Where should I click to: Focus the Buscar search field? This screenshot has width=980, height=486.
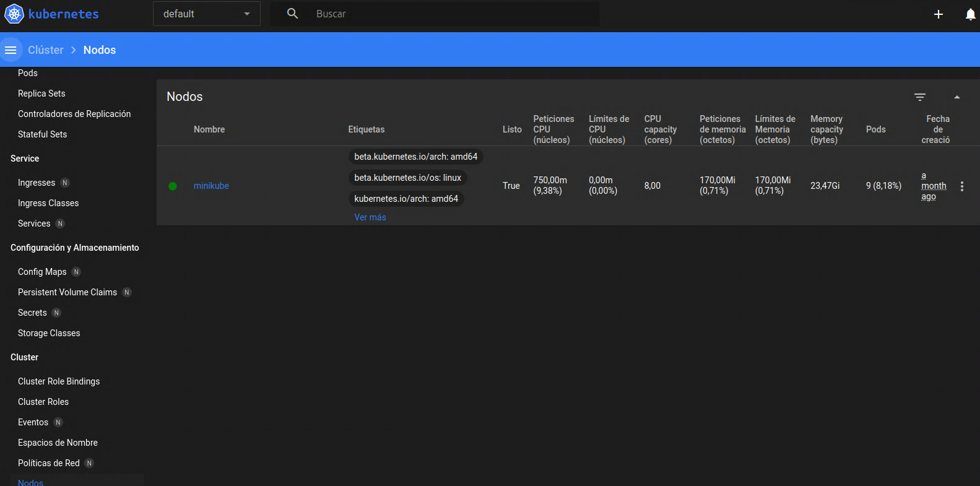[452, 14]
